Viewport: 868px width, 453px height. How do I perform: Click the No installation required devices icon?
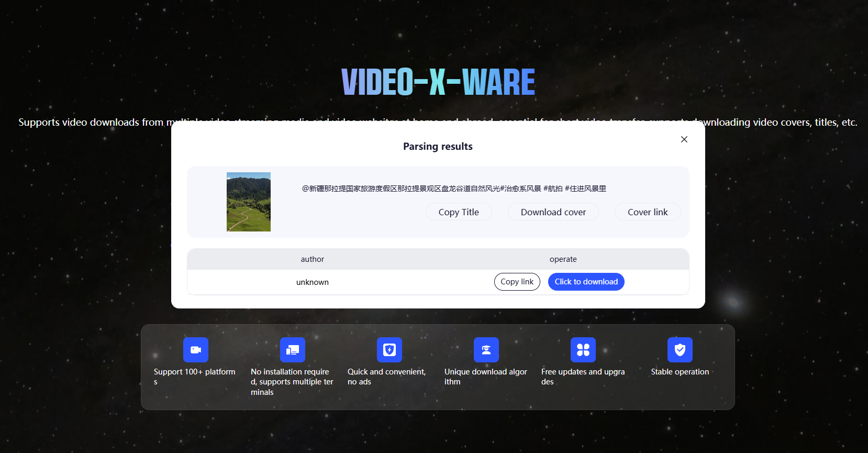click(x=293, y=350)
